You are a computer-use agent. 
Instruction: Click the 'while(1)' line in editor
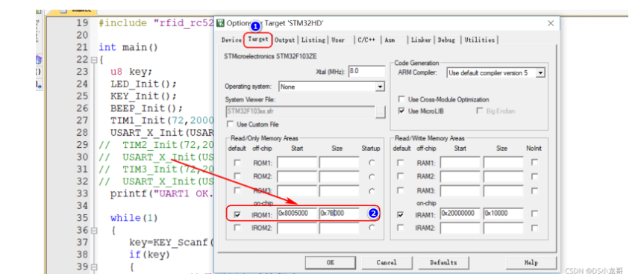click(x=134, y=218)
